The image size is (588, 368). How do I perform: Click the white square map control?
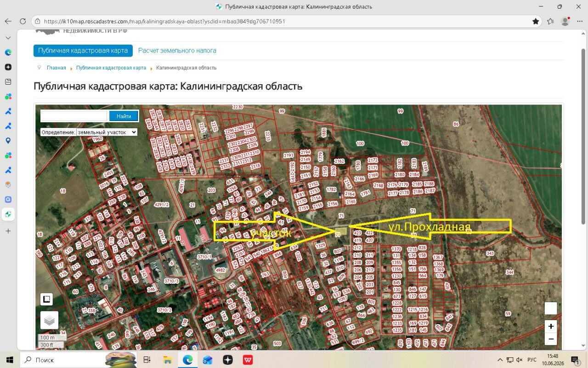click(551, 308)
